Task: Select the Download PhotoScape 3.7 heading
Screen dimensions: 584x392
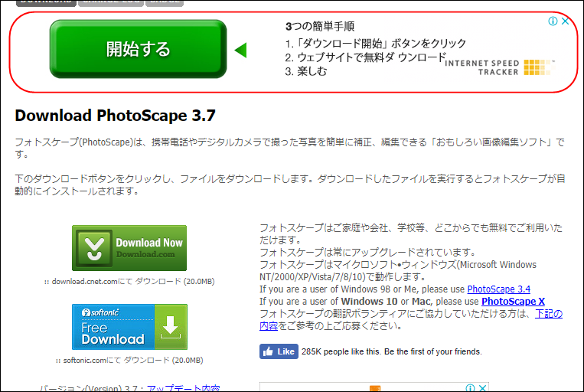Action: coord(115,116)
